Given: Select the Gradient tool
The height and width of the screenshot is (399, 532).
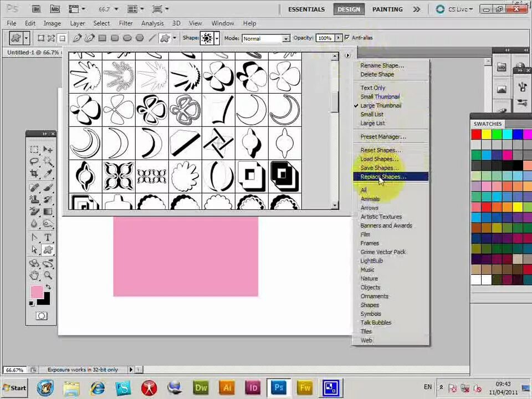Looking at the screenshot, I should click(x=48, y=211).
